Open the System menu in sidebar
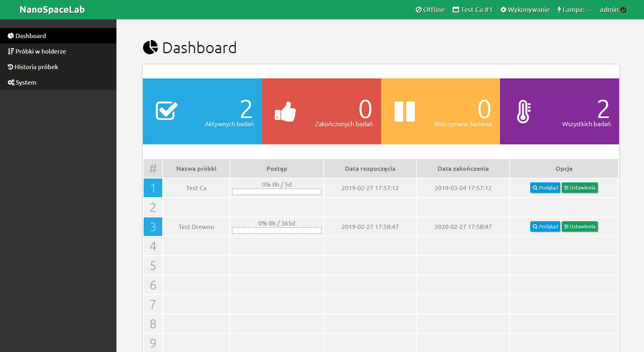644x352 pixels. (26, 82)
